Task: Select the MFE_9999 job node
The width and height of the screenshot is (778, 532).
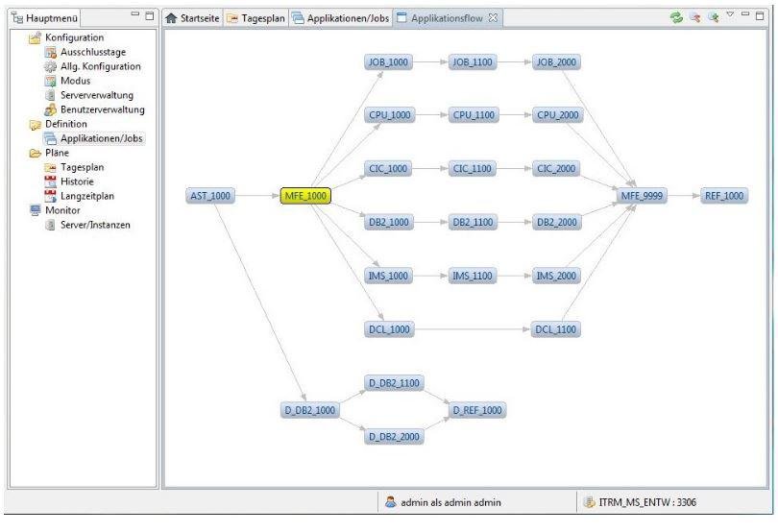Action: coord(642,196)
